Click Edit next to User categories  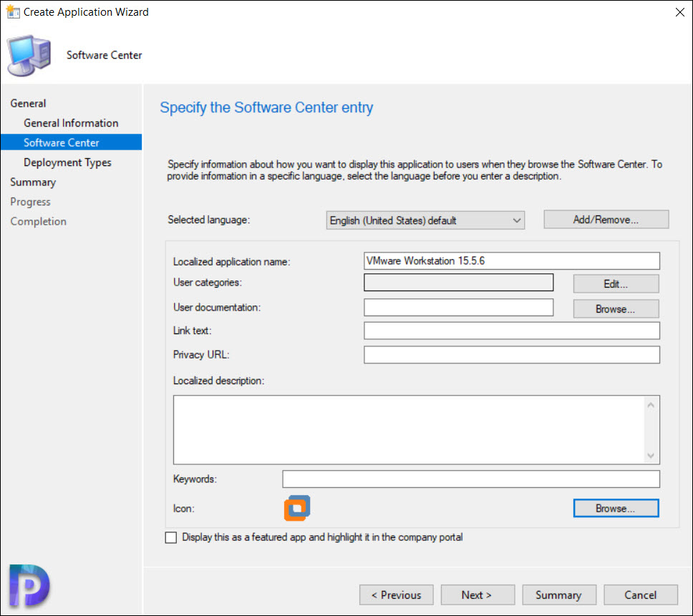click(616, 284)
